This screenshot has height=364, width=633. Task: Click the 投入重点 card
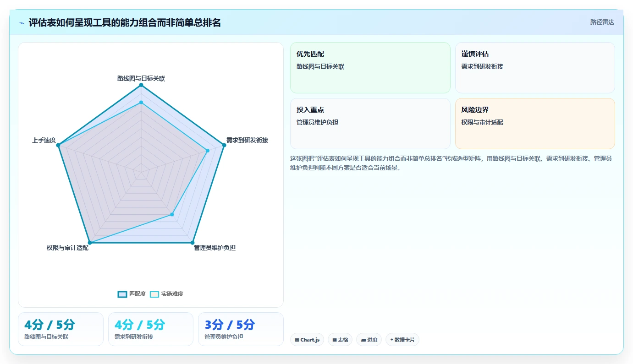(370, 124)
